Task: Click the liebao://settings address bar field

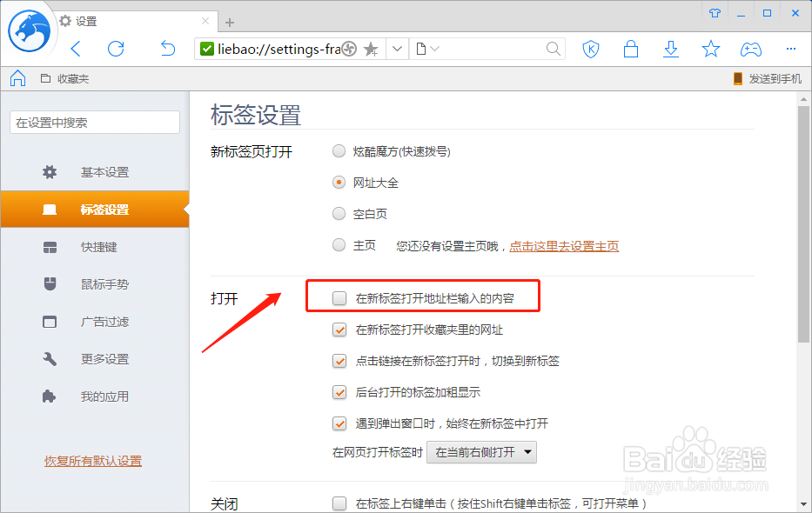Action: (x=278, y=50)
